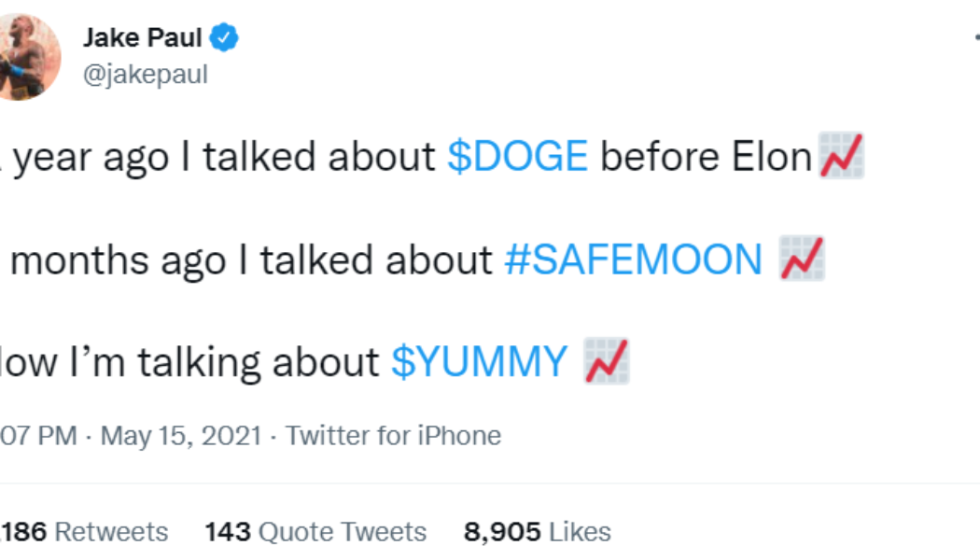The height and width of the screenshot is (560, 980).
Task: Click the chart emoji after "Elon"
Action: coord(840,157)
